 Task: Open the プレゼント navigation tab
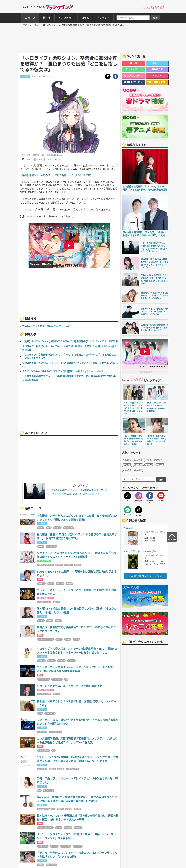pyautogui.click(x=103, y=18)
